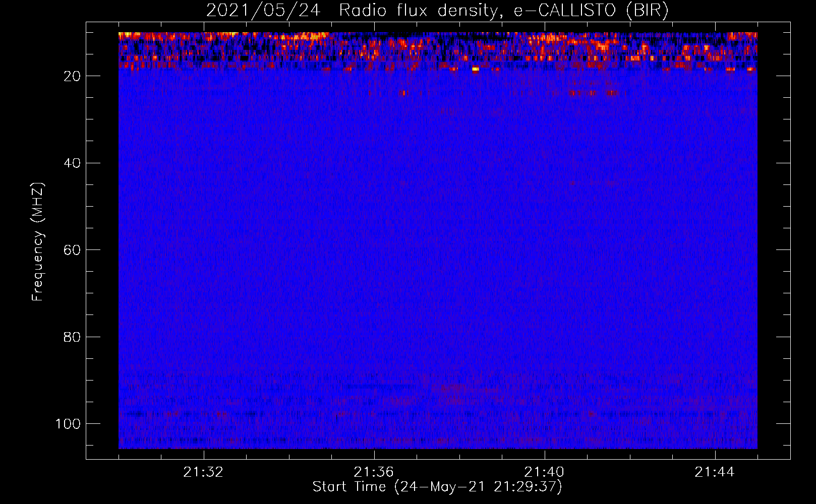Click the 20 tick label on frequency axis
816x504 pixels.
coord(73,76)
